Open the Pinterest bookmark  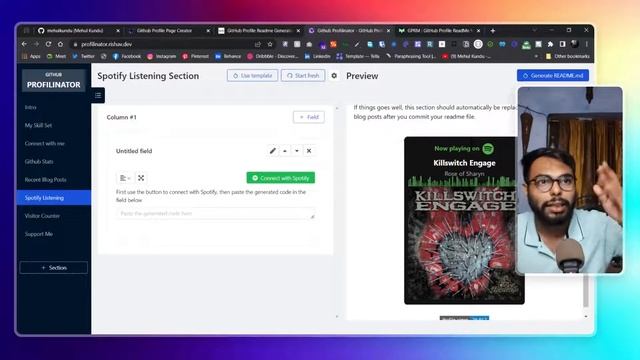tap(196, 56)
